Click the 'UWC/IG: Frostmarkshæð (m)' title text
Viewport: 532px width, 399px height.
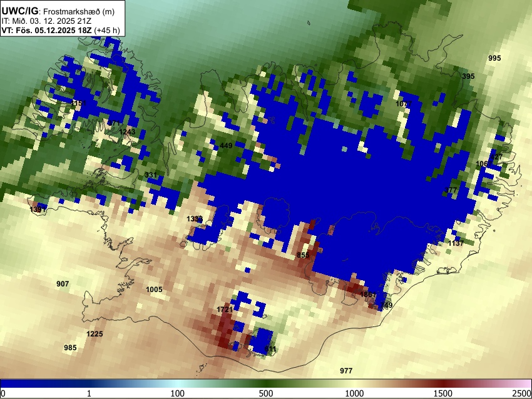coord(58,11)
